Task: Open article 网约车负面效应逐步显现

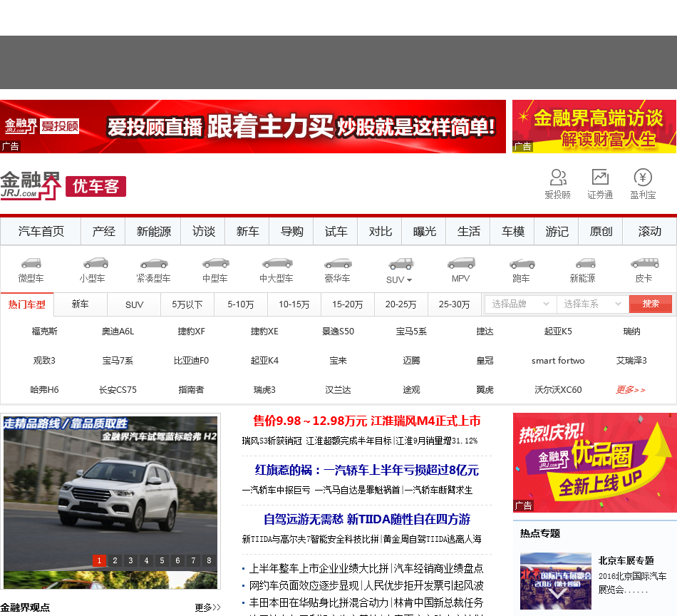Action: (304, 585)
